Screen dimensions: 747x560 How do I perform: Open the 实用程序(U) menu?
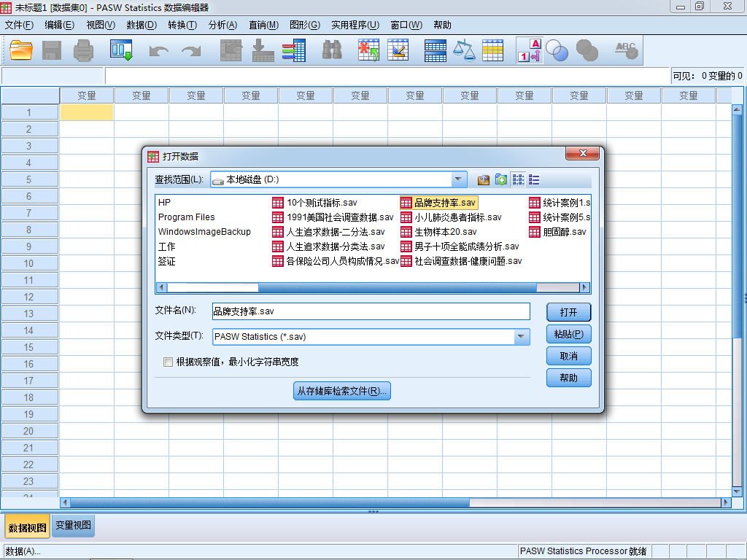click(x=355, y=25)
